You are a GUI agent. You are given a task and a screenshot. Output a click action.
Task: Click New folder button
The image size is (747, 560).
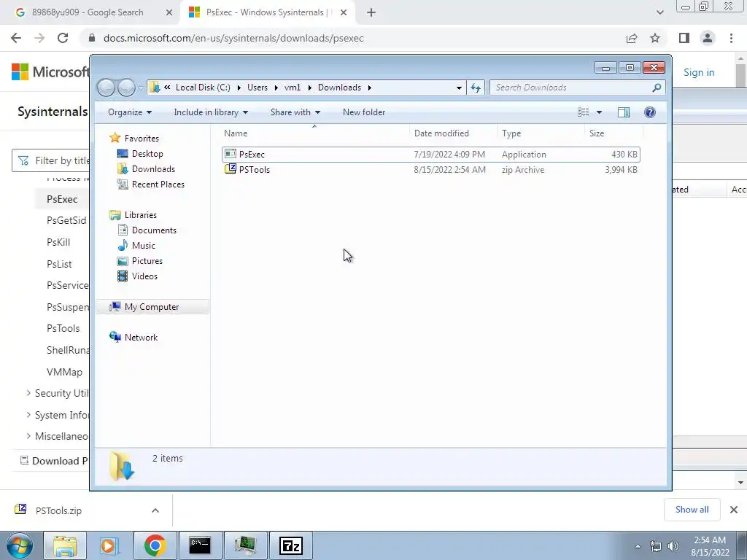(x=364, y=112)
